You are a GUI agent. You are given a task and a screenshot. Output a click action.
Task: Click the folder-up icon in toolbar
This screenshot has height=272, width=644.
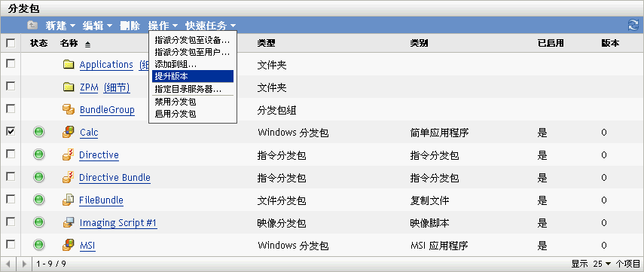point(32,26)
